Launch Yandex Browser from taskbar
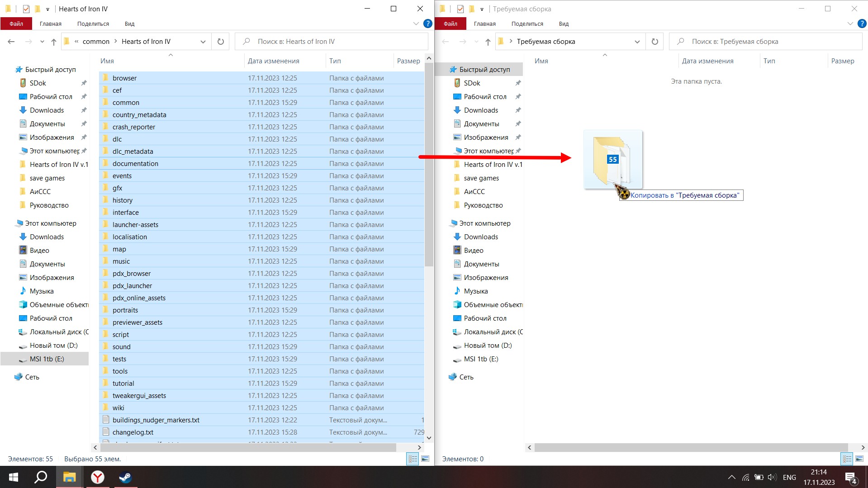Viewport: 868px width, 488px height. [x=97, y=477]
